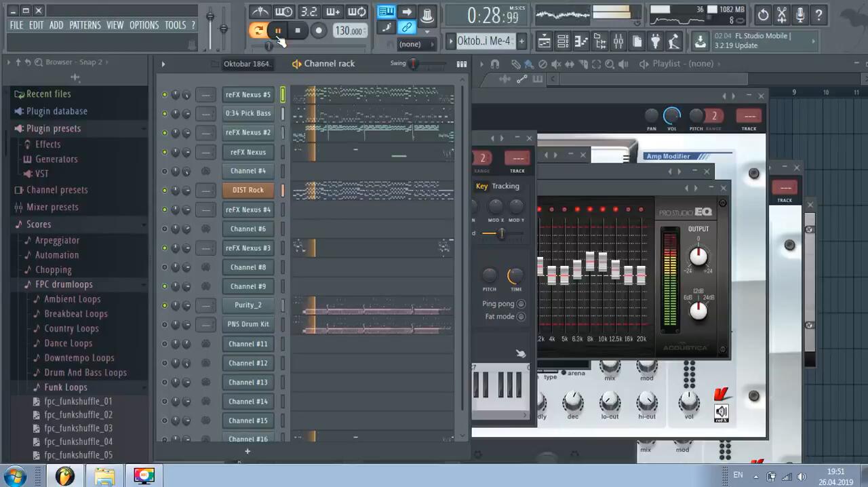868x487 pixels.
Task: Open the mixer from the toolbar
Action: [618, 42]
